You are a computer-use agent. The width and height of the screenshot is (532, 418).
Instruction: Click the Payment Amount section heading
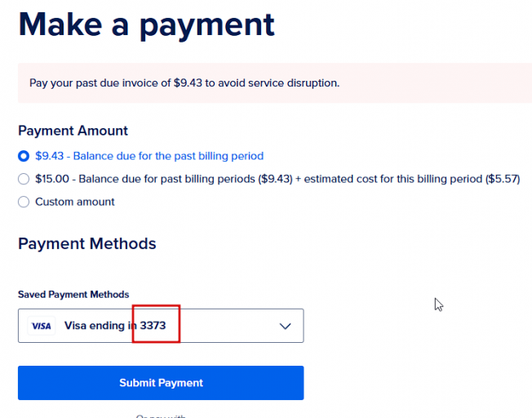(x=73, y=131)
